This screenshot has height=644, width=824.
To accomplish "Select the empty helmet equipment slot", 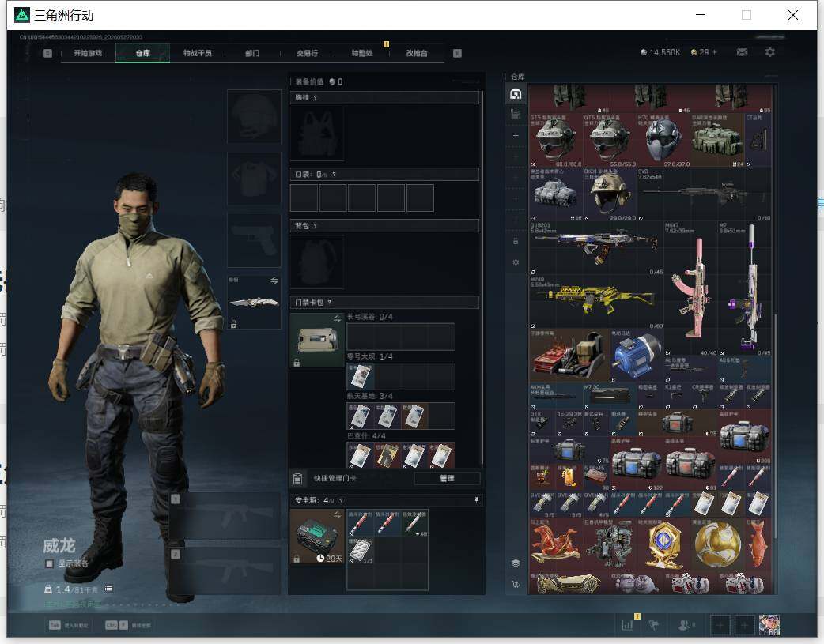I will pos(254,117).
